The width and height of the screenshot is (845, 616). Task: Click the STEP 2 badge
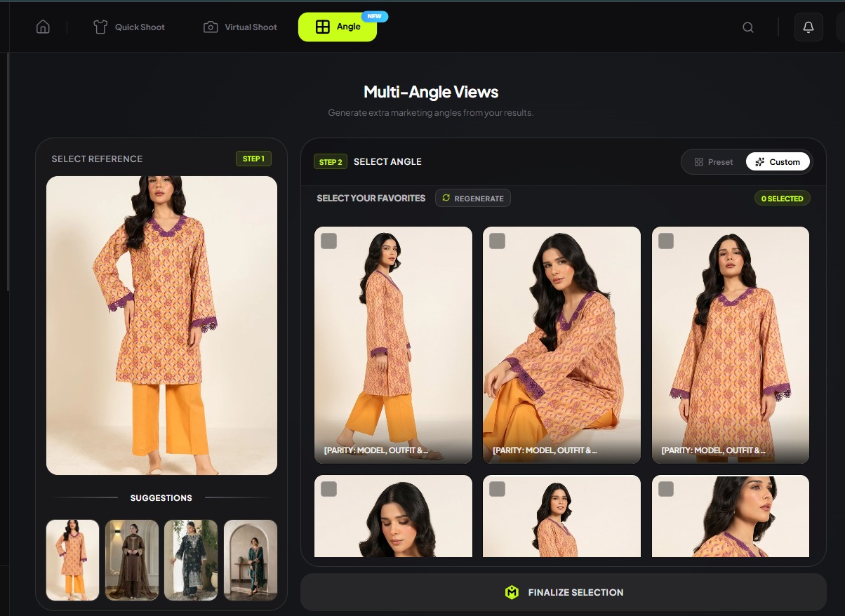pos(330,161)
